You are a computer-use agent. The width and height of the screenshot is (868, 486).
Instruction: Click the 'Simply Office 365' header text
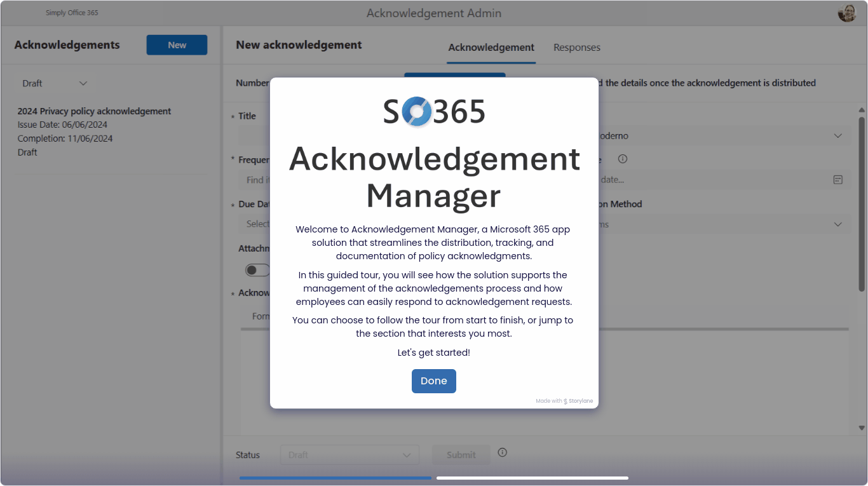click(x=72, y=13)
